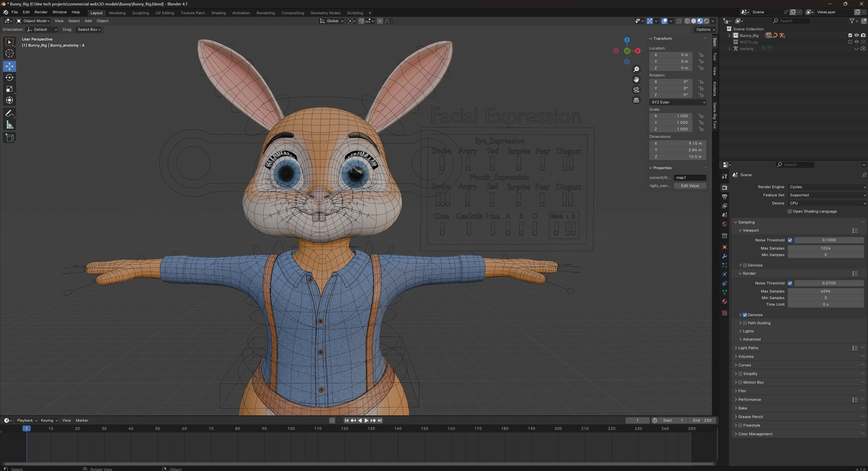Screen dimensions: 868x471
Task: Open the Material properties tab icon
Action: [x=725, y=301]
